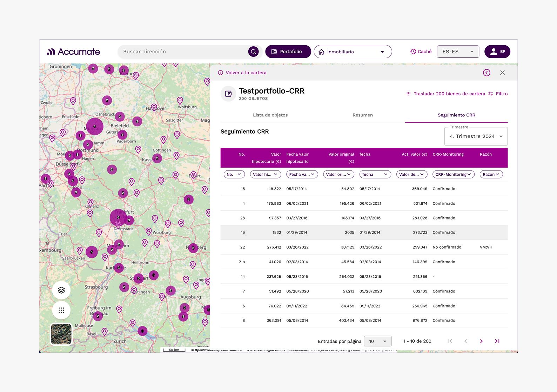Click the map pin near Basel
557x392 pixels.
pos(105,331)
